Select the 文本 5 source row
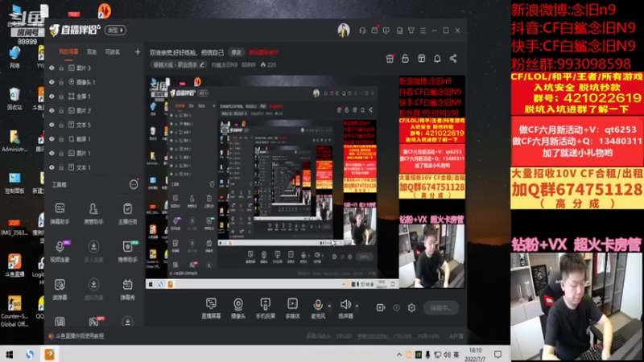Viewport: 644px width, 362px height. (93, 125)
